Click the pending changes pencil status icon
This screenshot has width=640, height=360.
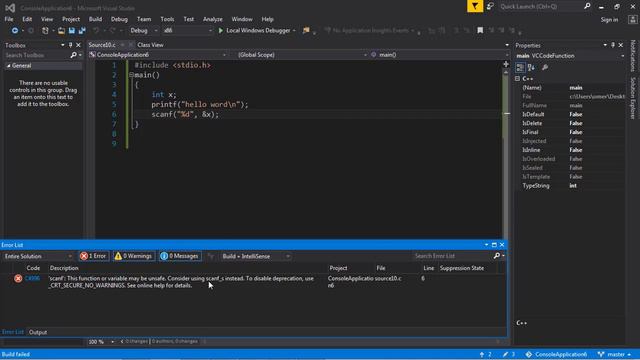506,354
